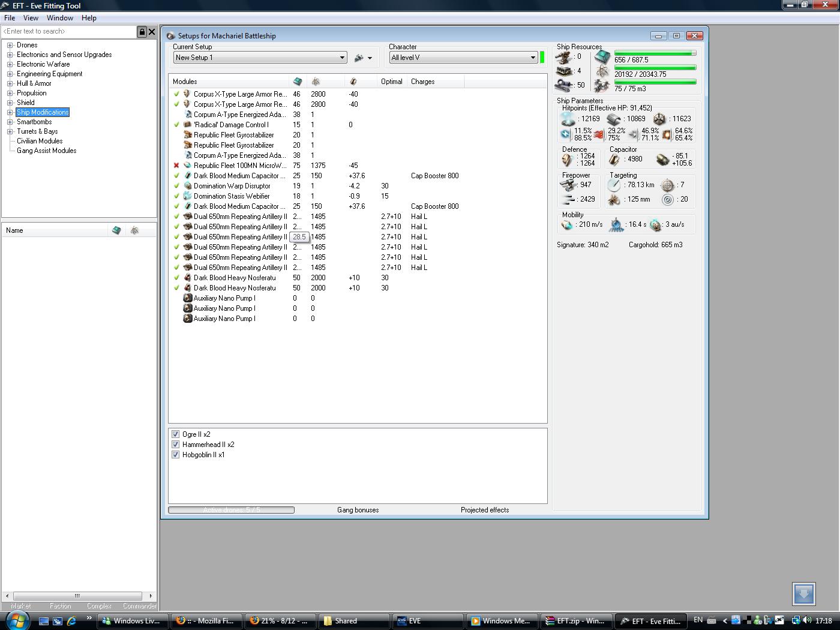Screen dimensions: 840x630
Task: Expand the Engineering Equipment category
Action: coord(10,74)
